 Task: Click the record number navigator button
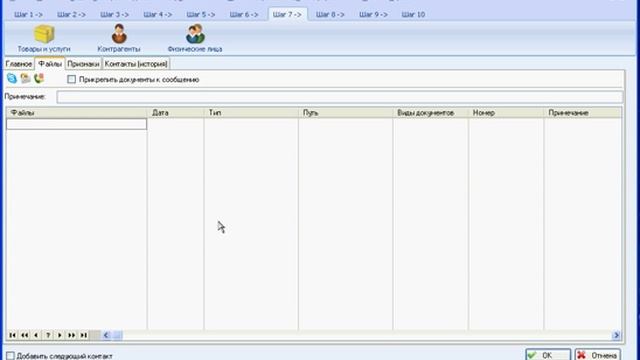click(x=48, y=335)
